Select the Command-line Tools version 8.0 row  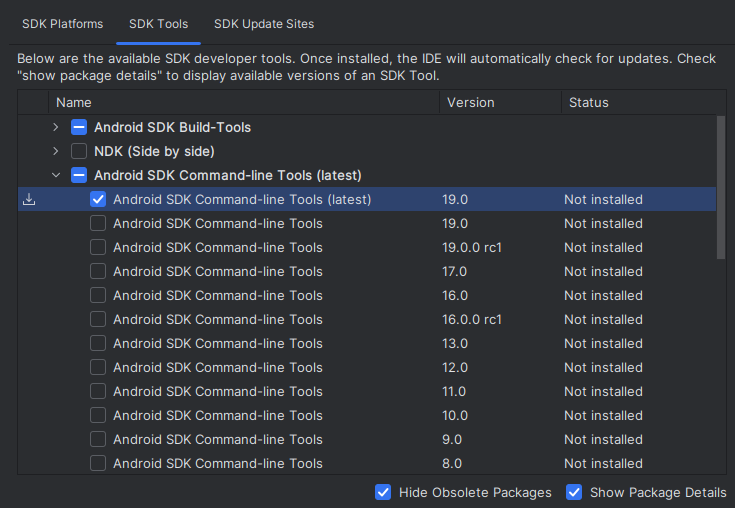[x=218, y=464]
